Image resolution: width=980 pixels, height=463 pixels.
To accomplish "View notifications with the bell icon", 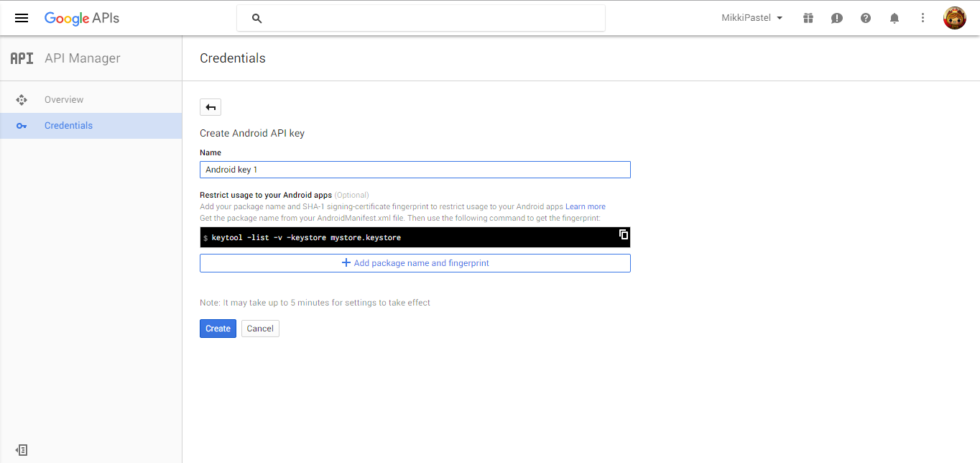I will coord(894,18).
